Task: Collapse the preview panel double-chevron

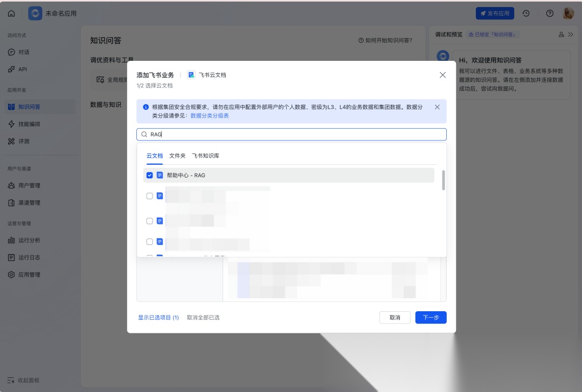Action: click(571, 34)
